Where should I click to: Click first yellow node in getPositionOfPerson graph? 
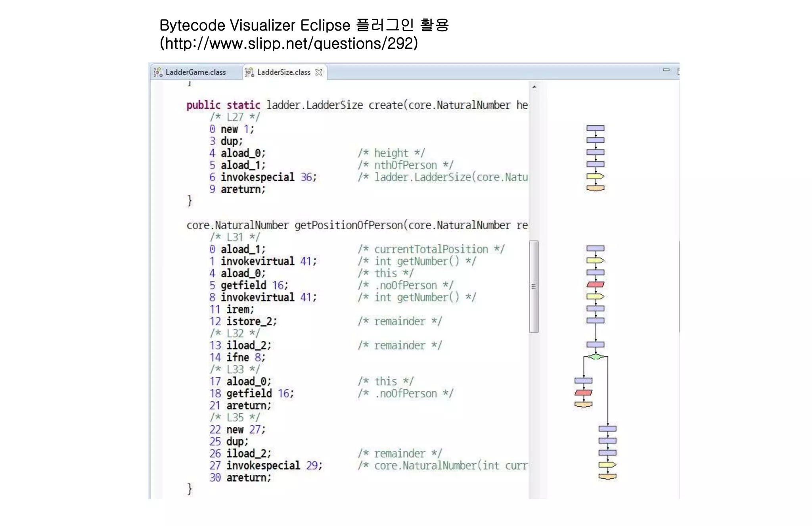596,260
